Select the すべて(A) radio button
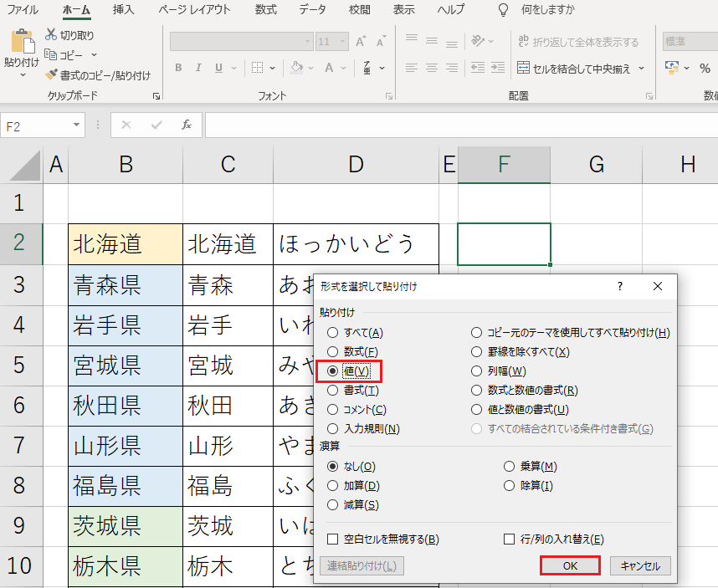Viewport: 718px width, 588px height. click(x=332, y=333)
